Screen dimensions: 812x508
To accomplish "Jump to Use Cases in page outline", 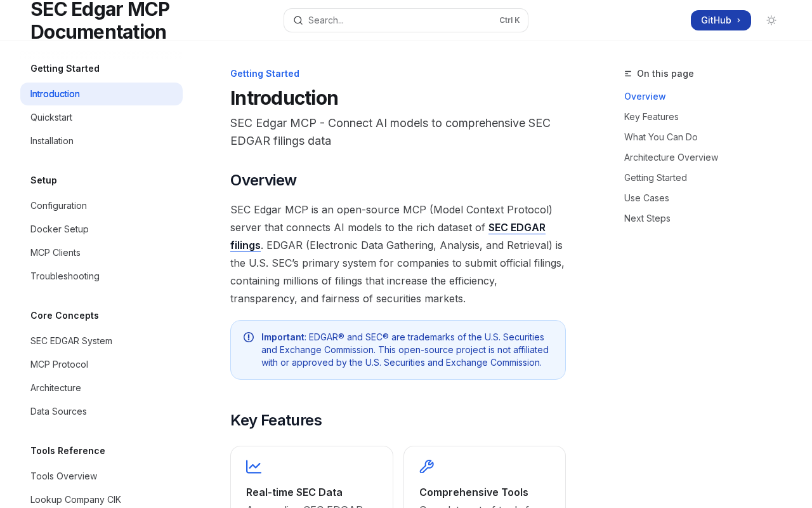I will (x=646, y=198).
